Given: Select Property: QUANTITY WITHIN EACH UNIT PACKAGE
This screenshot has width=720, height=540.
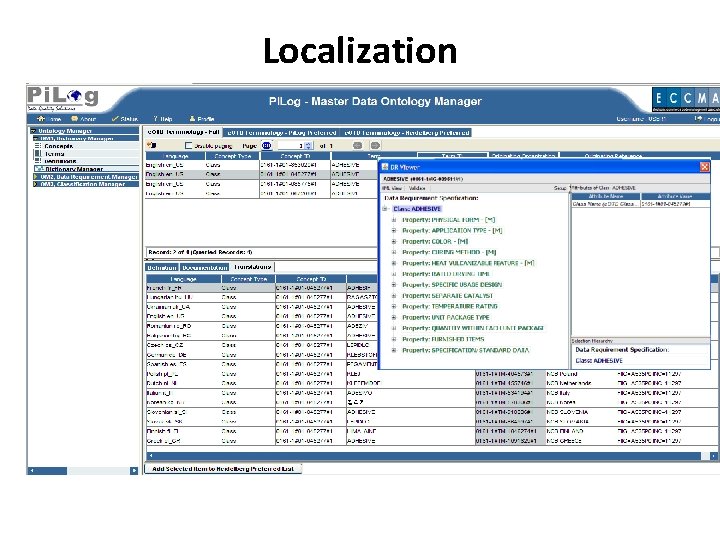Looking at the screenshot, I should (472, 328).
